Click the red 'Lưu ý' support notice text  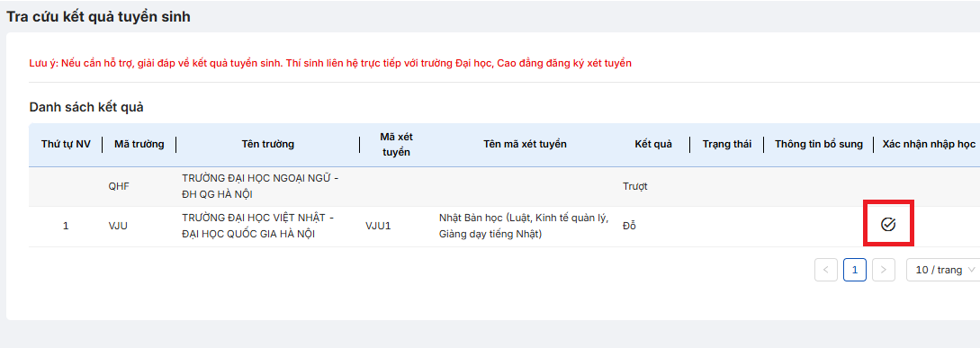pos(330,64)
